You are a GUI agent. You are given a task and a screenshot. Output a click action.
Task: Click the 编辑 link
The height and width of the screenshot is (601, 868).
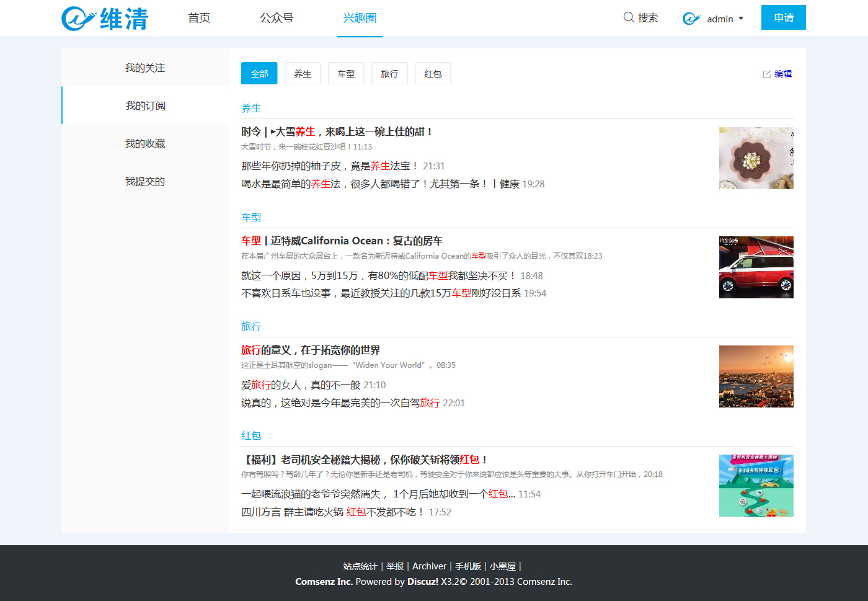tap(783, 74)
